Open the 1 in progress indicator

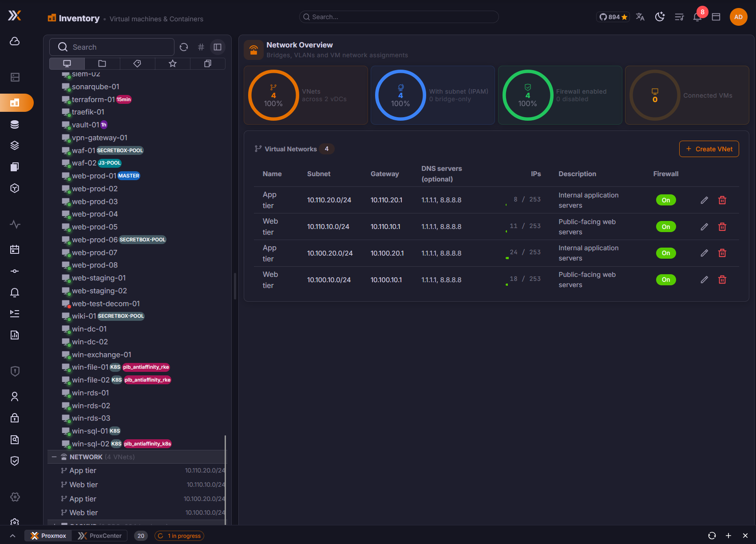(179, 536)
